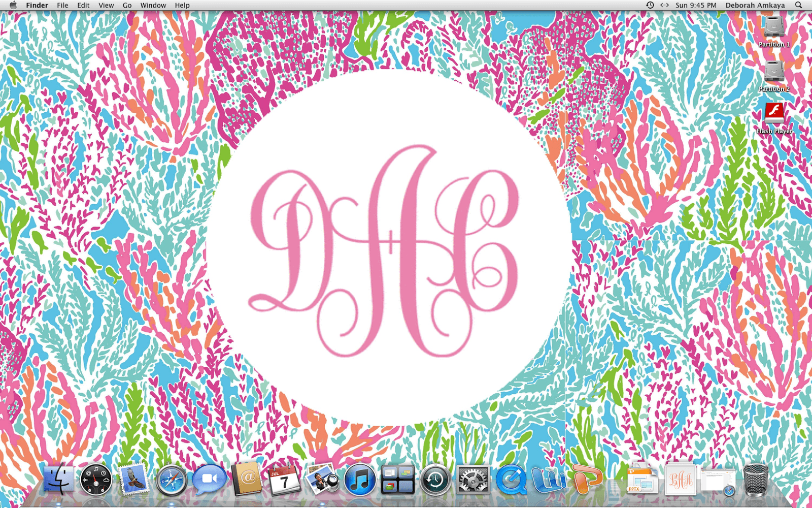
Task: Open the Edit menu
Action: pos(83,5)
